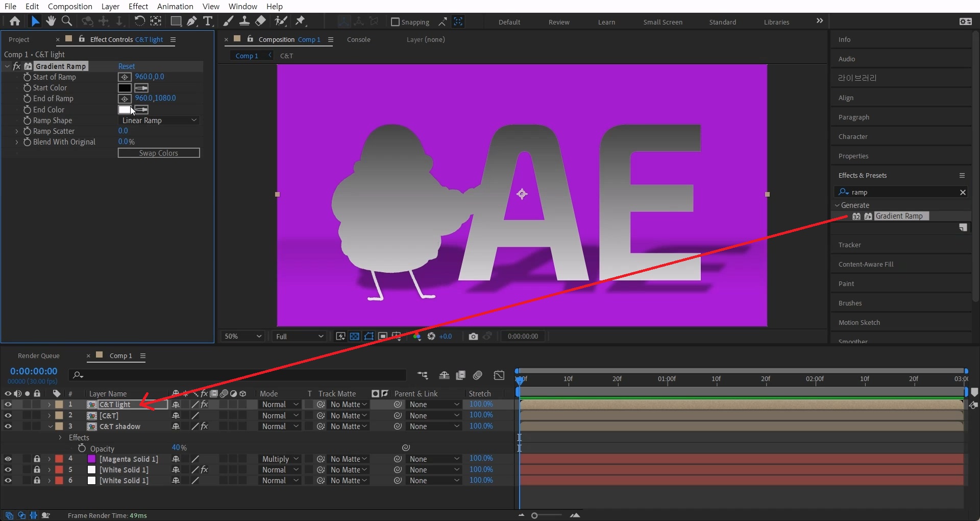Click the timeline layer search field
This screenshot has height=521, width=980.
point(237,375)
